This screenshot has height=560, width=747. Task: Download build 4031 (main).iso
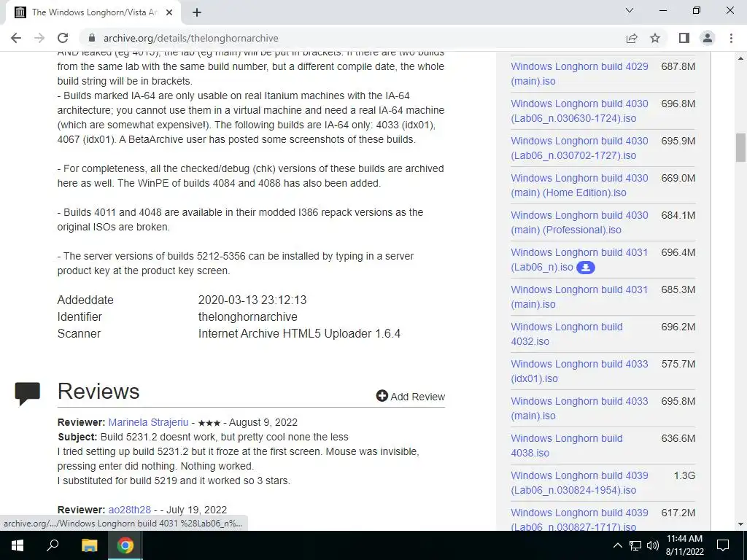point(579,297)
